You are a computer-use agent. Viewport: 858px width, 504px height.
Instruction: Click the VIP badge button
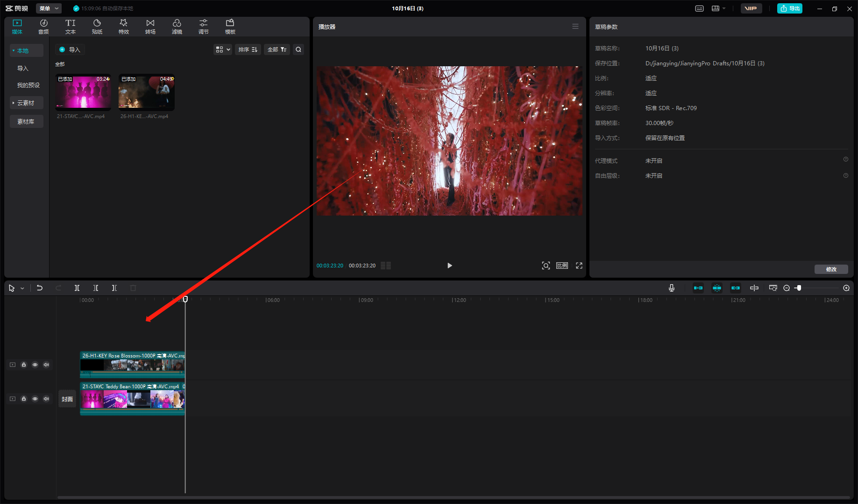(751, 8)
